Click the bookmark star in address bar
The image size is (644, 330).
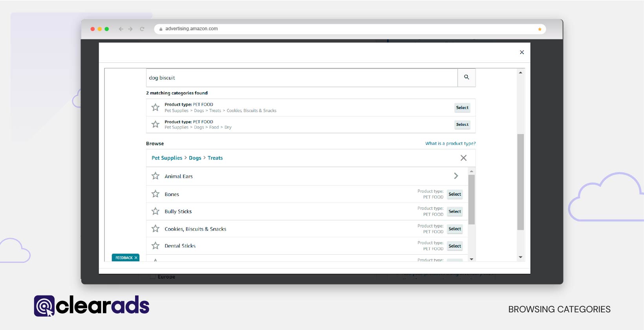click(x=540, y=29)
